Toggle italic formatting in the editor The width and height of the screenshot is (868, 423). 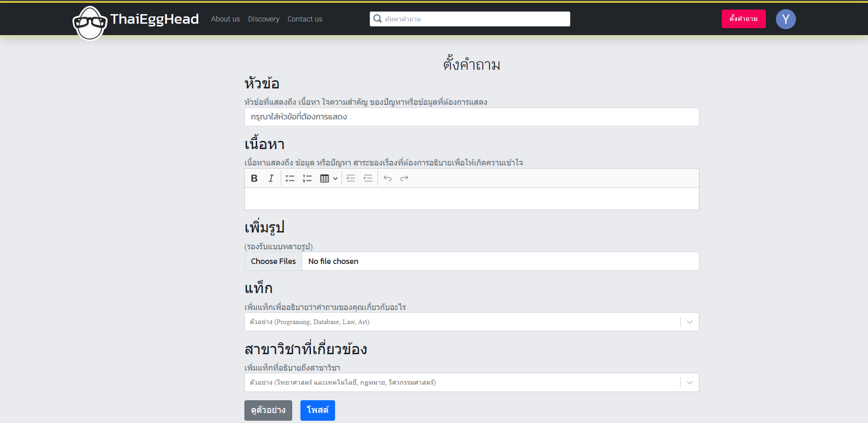pyautogui.click(x=271, y=178)
